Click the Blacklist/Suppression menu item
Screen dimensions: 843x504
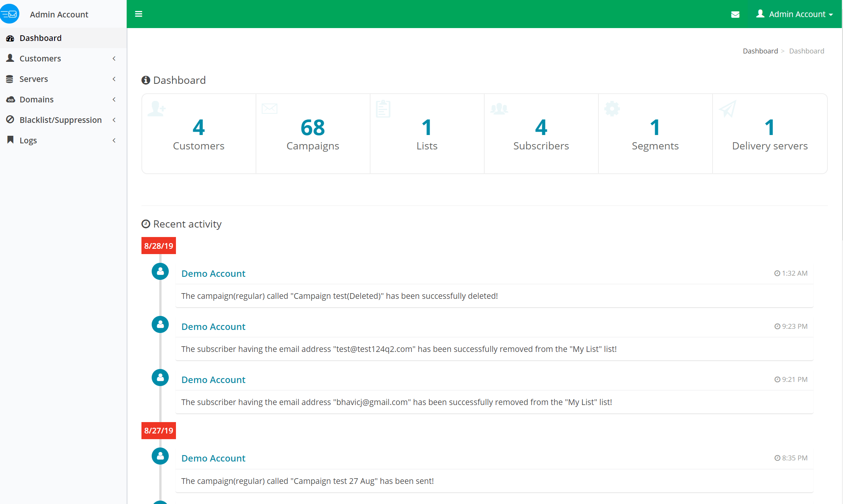click(x=60, y=119)
